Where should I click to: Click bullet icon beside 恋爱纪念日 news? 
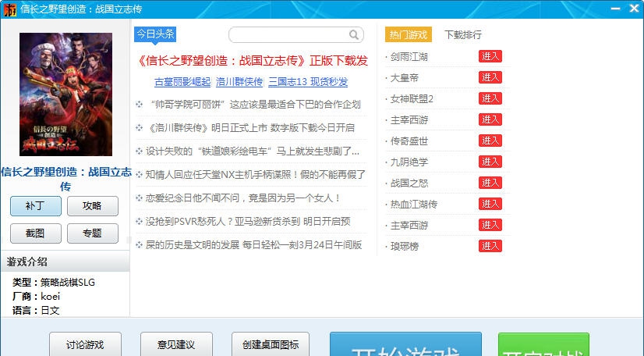[x=140, y=198]
